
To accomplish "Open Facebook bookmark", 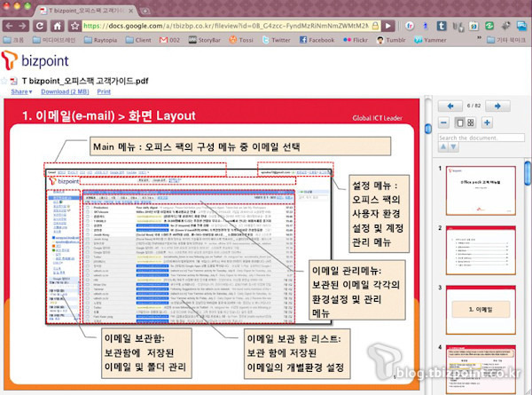I will coord(317,40).
